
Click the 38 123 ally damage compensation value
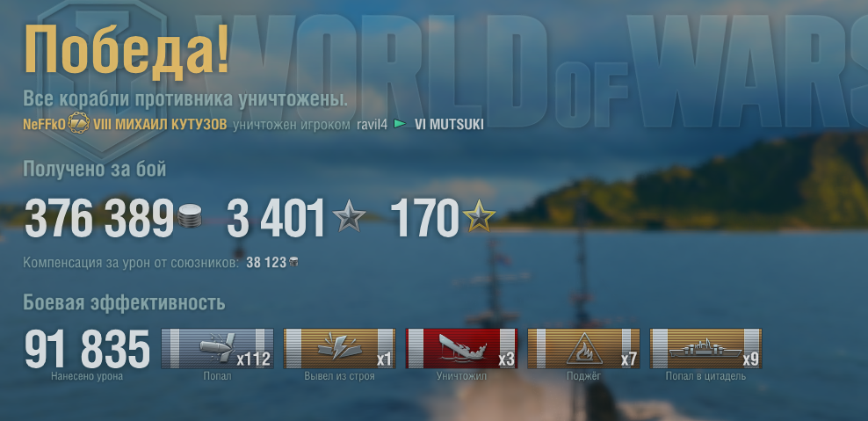[x=266, y=263]
